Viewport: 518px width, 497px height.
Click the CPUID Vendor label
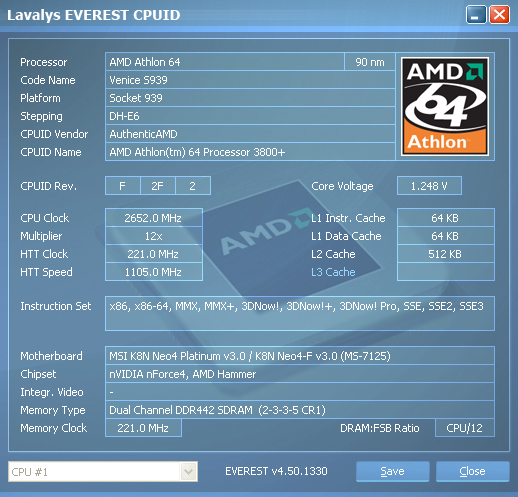point(54,134)
